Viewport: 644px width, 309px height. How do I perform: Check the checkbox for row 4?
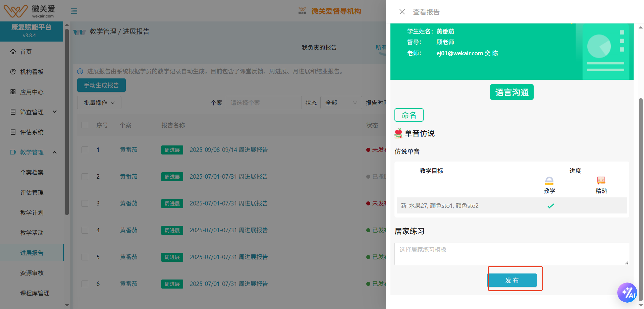[85, 230]
